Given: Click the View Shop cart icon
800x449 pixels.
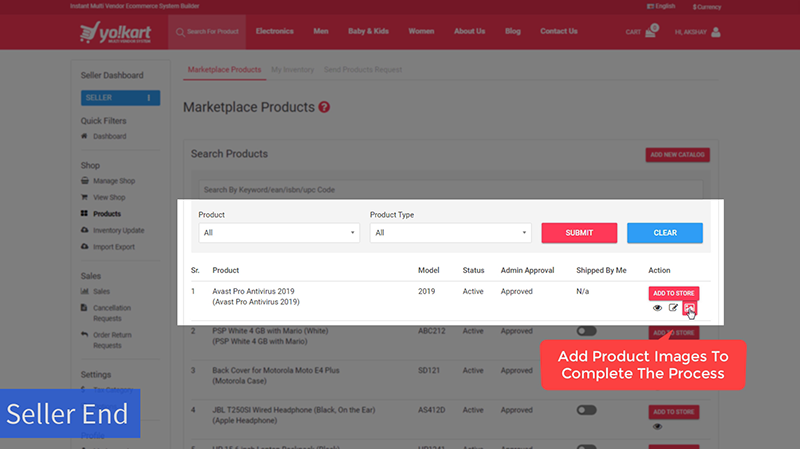Looking at the screenshot, I should pos(84,197).
